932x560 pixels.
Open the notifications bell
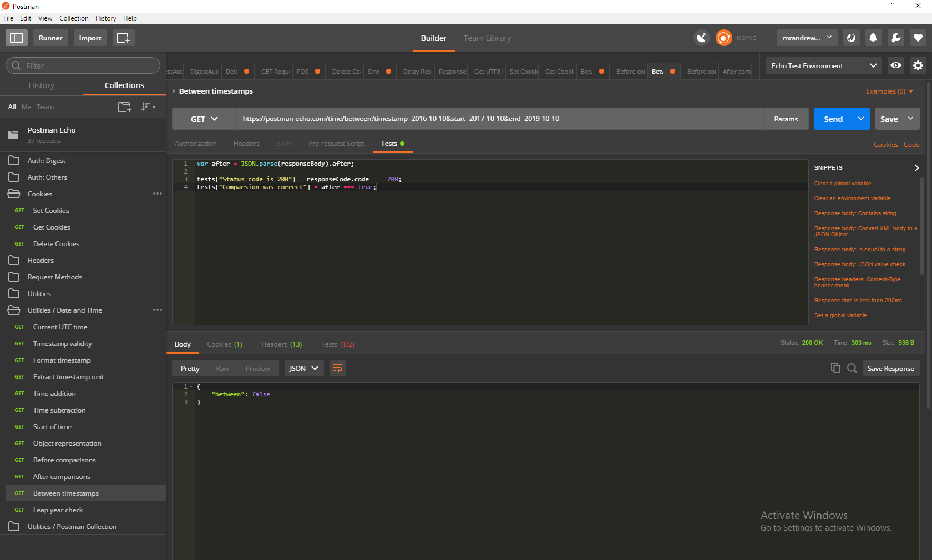click(873, 38)
